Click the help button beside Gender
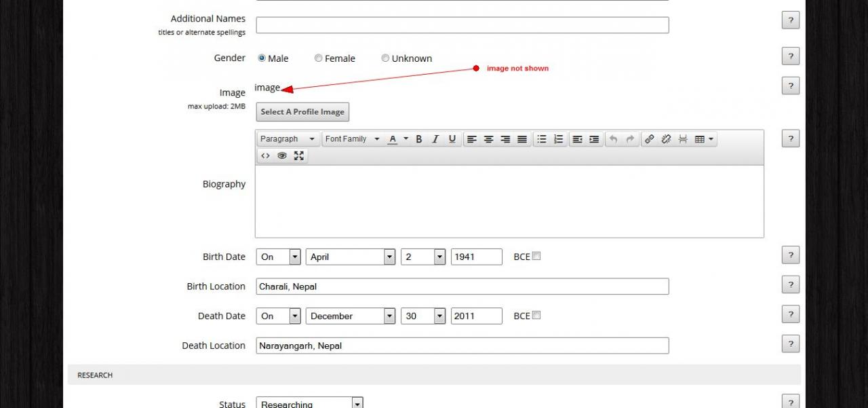 (x=790, y=56)
